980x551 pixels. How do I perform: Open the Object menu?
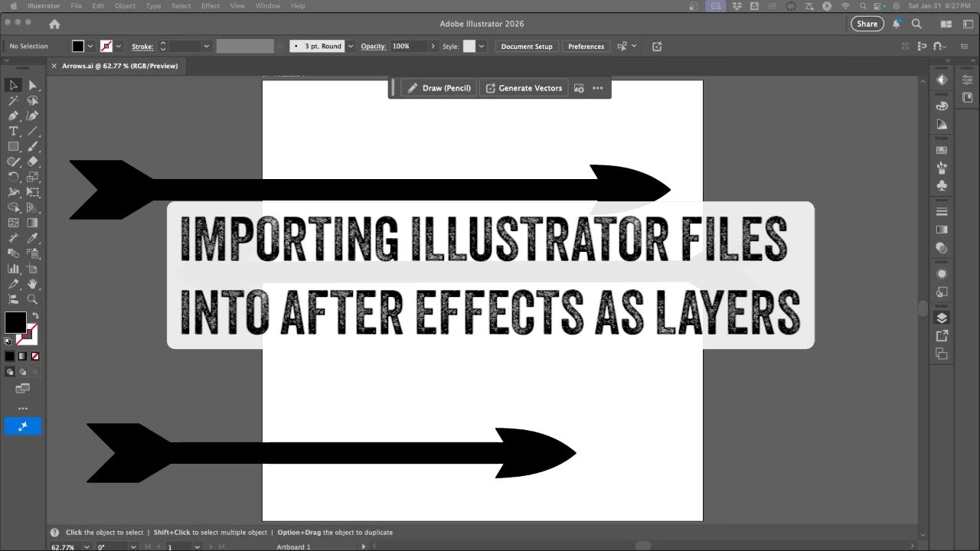(x=125, y=5)
